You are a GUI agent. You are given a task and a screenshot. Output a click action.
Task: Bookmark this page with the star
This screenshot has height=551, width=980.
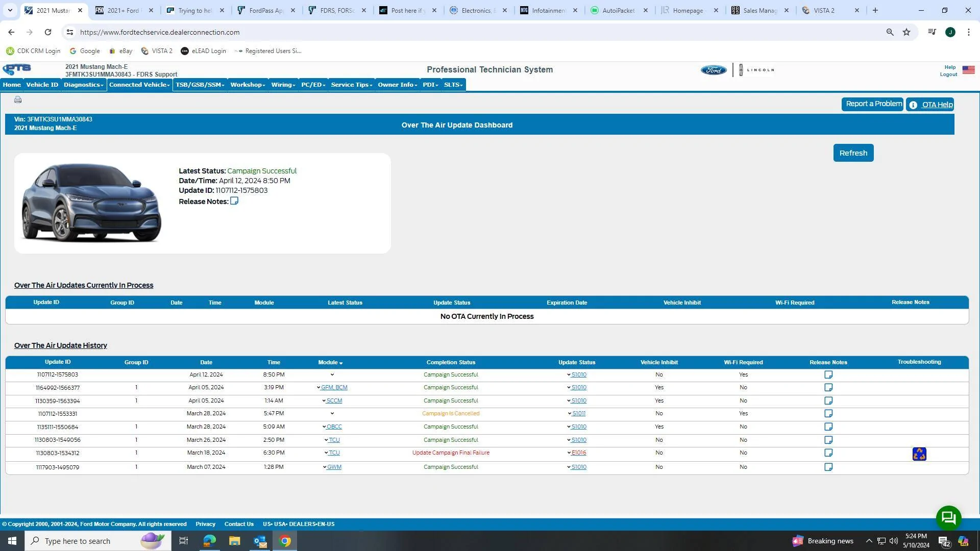click(906, 32)
